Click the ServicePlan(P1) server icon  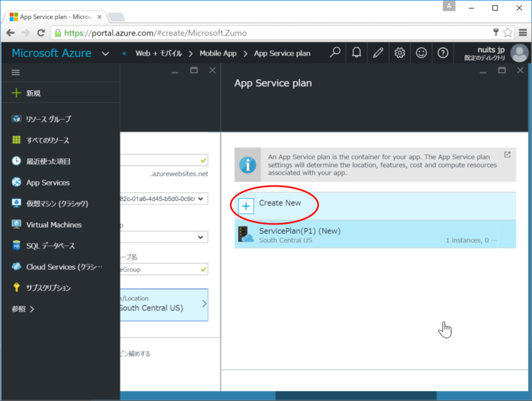pos(245,234)
